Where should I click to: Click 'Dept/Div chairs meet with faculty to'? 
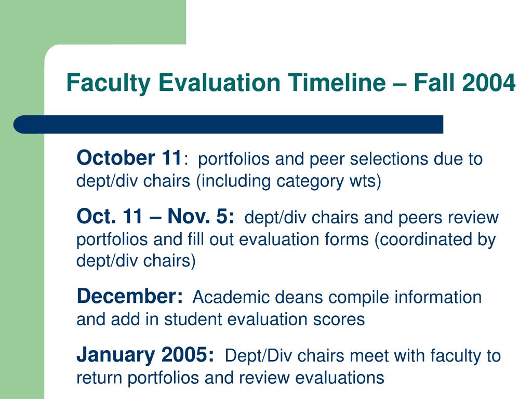coord(363,356)
